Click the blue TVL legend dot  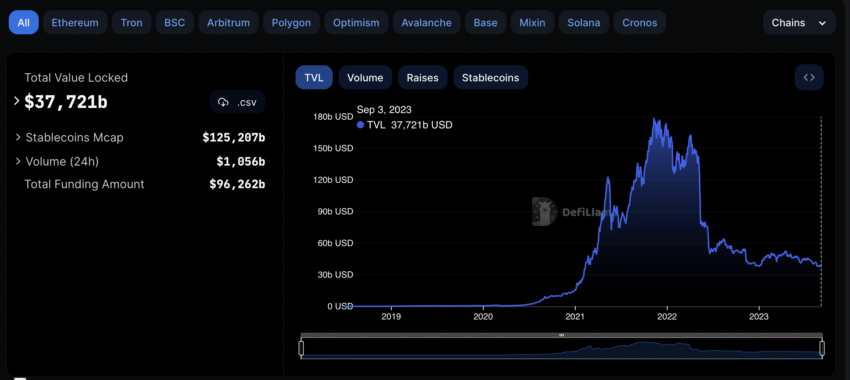(x=360, y=125)
